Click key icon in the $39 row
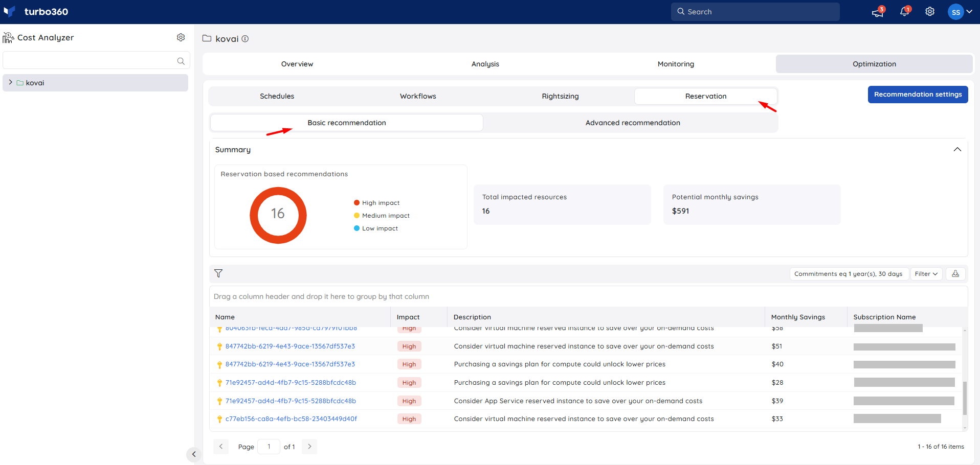980x465 pixels. [219, 401]
